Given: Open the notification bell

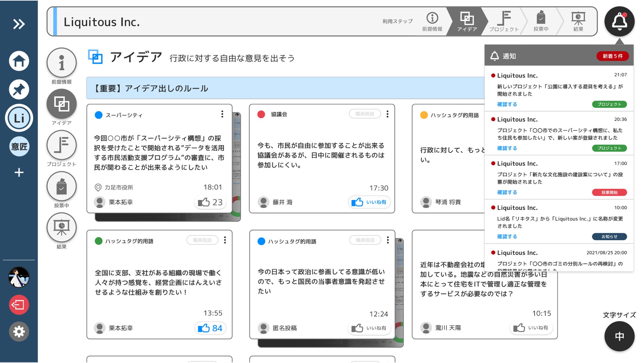Looking at the screenshot, I should tap(619, 21).
